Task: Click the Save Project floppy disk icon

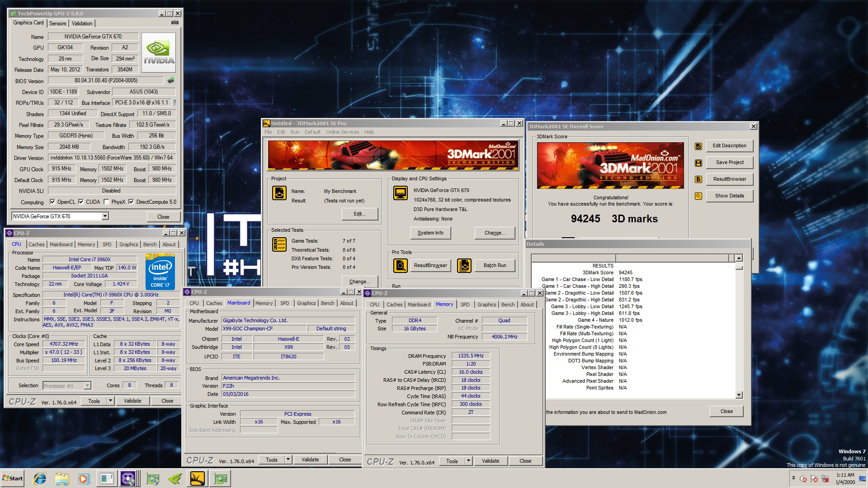Action: coord(698,163)
